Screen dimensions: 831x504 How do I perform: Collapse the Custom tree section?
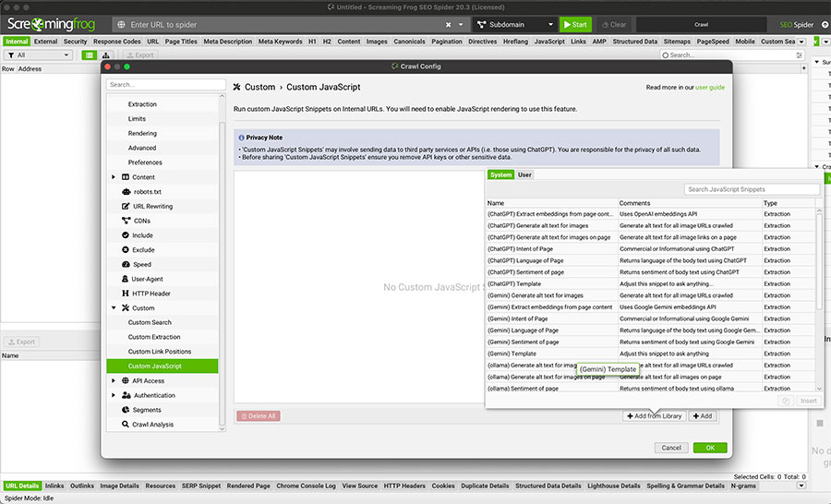click(x=114, y=308)
